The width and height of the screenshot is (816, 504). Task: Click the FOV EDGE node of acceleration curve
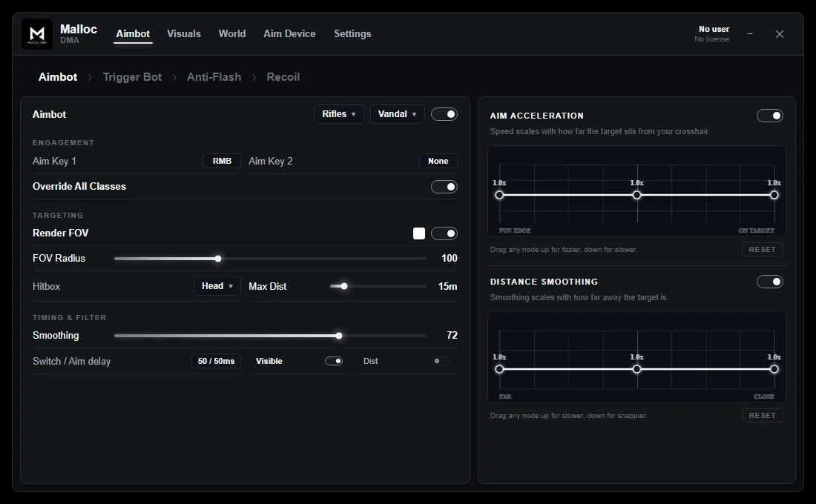(499, 195)
